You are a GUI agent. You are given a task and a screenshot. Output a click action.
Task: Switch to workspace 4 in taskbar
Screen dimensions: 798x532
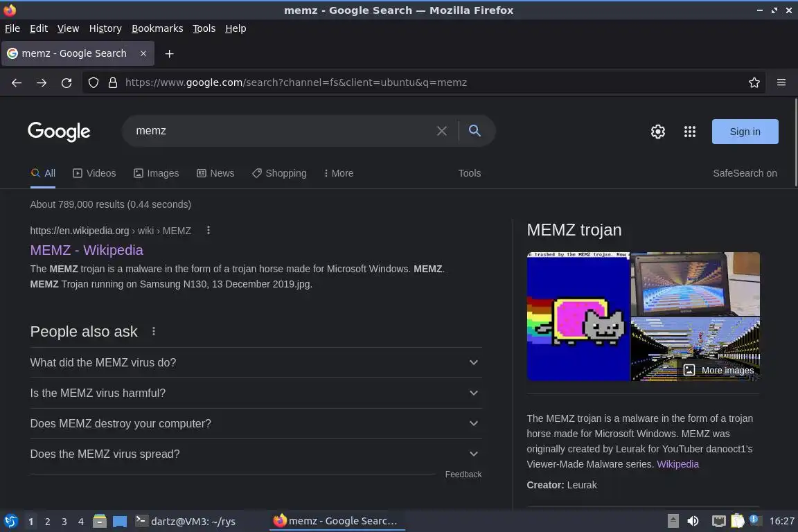point(81,522)
